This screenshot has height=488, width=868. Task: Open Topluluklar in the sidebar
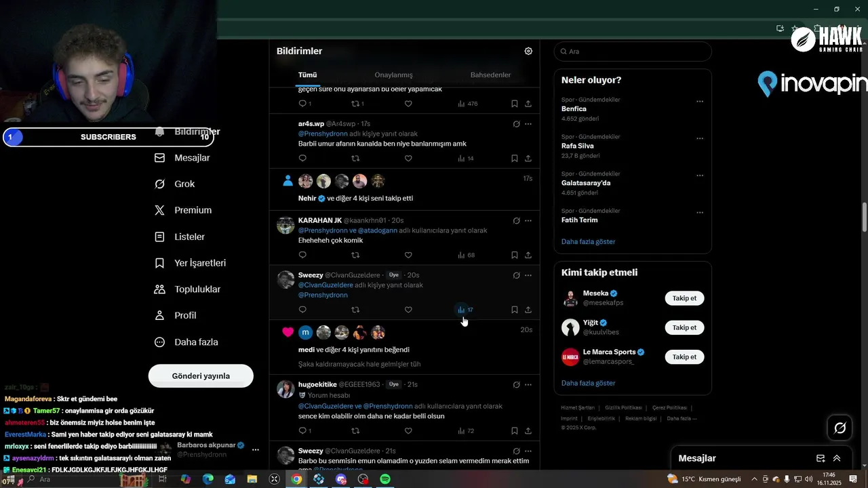point(188,289)
